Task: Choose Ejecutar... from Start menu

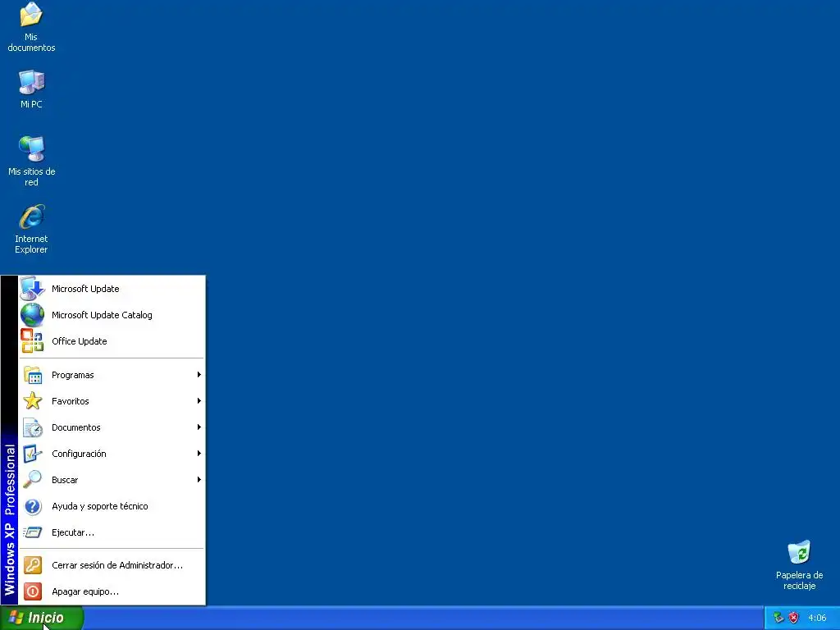Action: coord(112,532)
